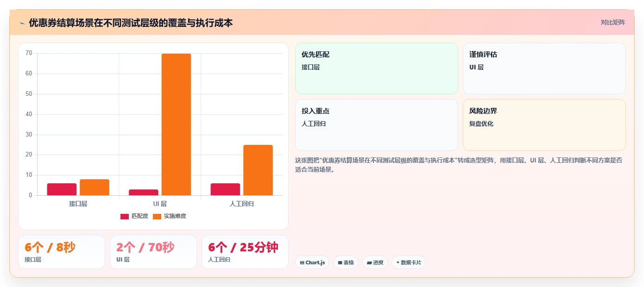This screenshot has width=644, height=287.
Task: Toggle the 匹配度 legend item
Action: pos(134,216)
